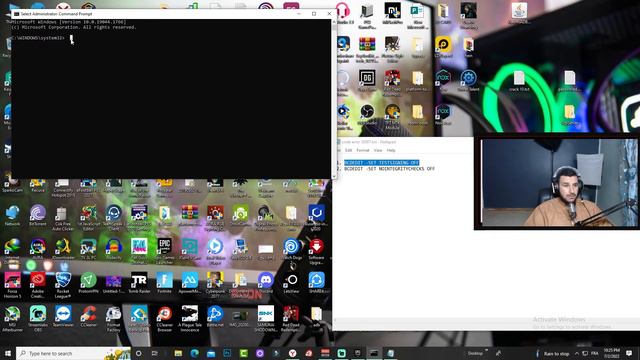Open Help menu in Notepad
This screenshot has width=640, height=360.
click(x=391, y=150)
